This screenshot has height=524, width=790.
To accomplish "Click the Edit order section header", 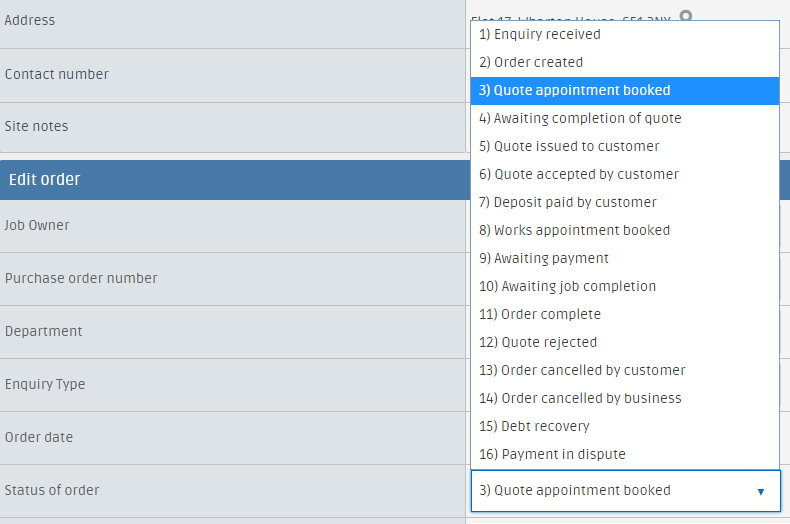I will pos(235,180).
